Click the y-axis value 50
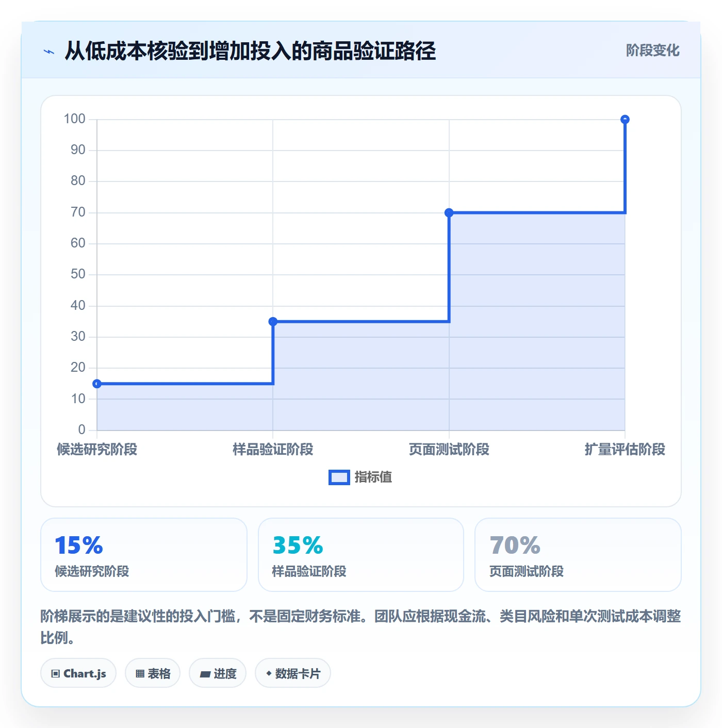Viewport: 722px width, 728px height. point(78,274)
